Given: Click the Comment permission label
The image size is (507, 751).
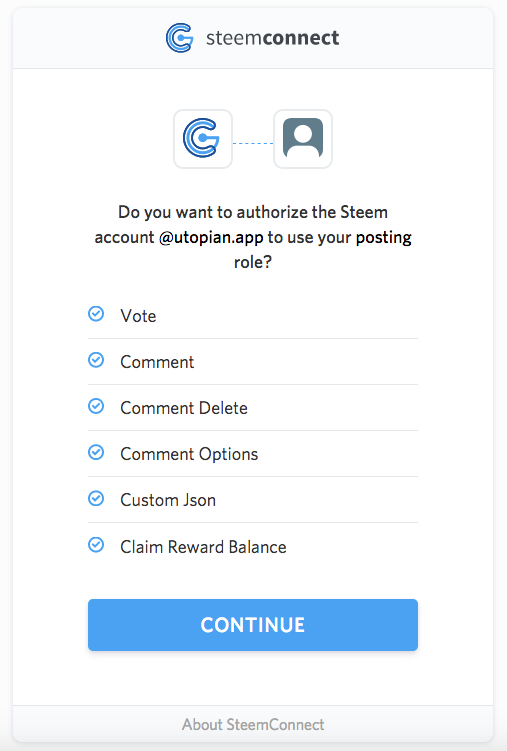Looking at the screenshot, I should tap(157, 362).
